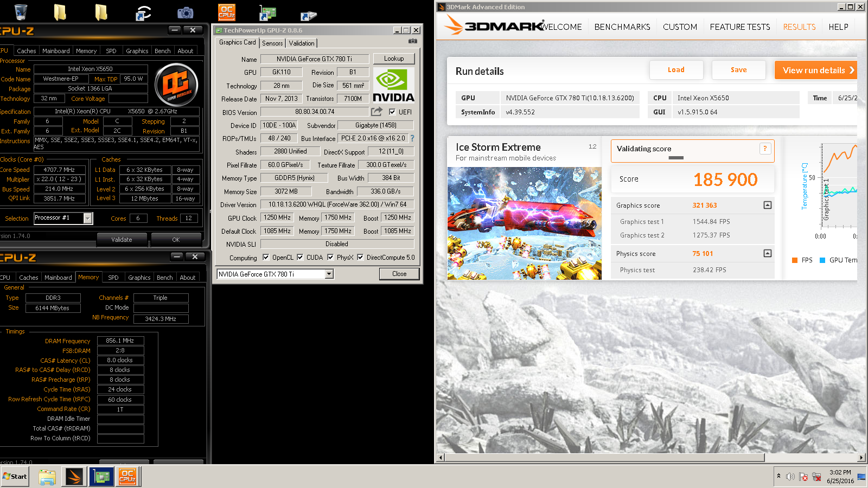This screenshot has height=488, width=868.
Task: Collapse the Physics score section
Action: 768,253
